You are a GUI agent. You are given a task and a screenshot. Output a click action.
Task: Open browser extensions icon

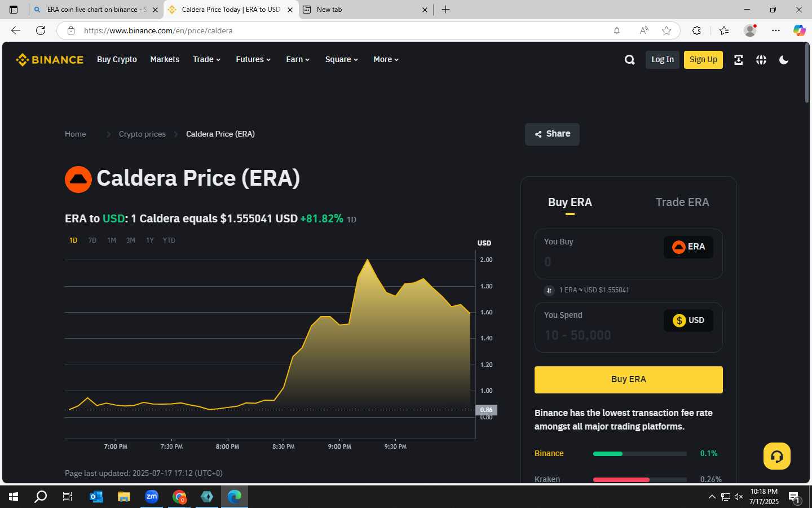coord(697,30)
